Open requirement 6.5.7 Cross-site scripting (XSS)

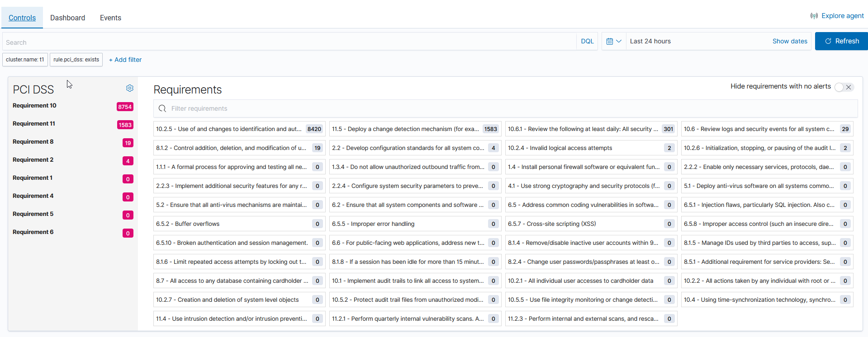pos(591,224)
